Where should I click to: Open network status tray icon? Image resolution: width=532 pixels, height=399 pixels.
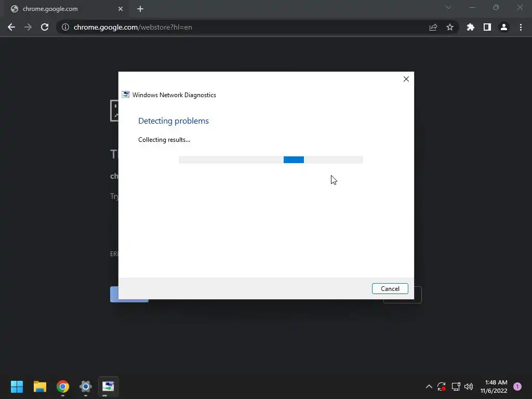[x=456, y=387]
